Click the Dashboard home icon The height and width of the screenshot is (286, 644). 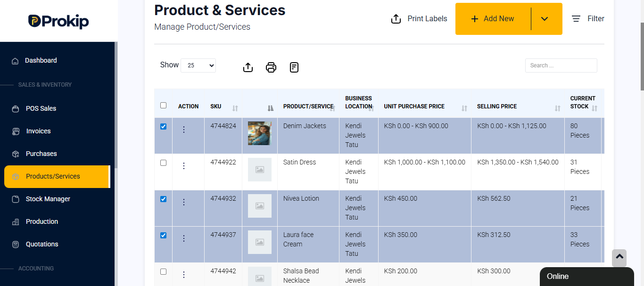pyautogui.click(x=15, y=61)
